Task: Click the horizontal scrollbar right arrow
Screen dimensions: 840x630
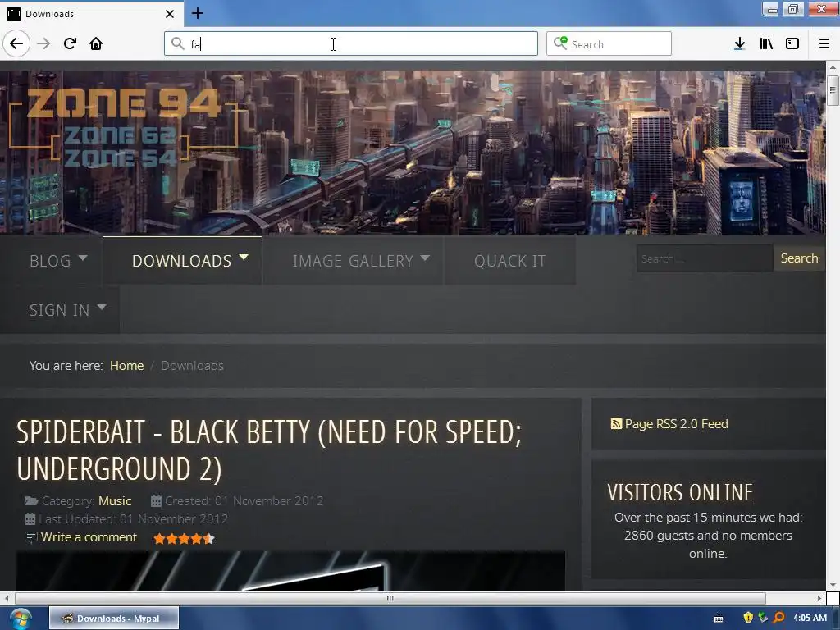Action: [x=819, y=598]
